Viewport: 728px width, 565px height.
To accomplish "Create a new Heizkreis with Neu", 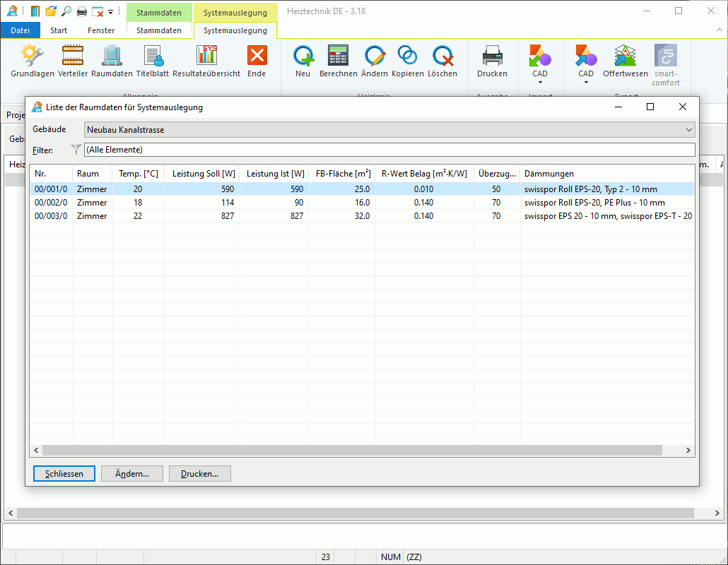I will (303, 61).
